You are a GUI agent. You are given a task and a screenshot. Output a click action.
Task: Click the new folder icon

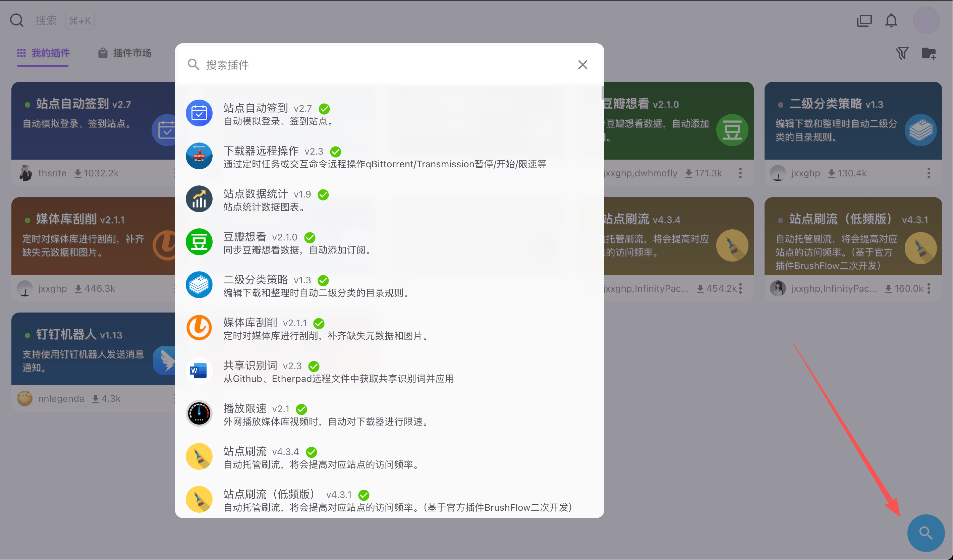(x=929, y=53)
